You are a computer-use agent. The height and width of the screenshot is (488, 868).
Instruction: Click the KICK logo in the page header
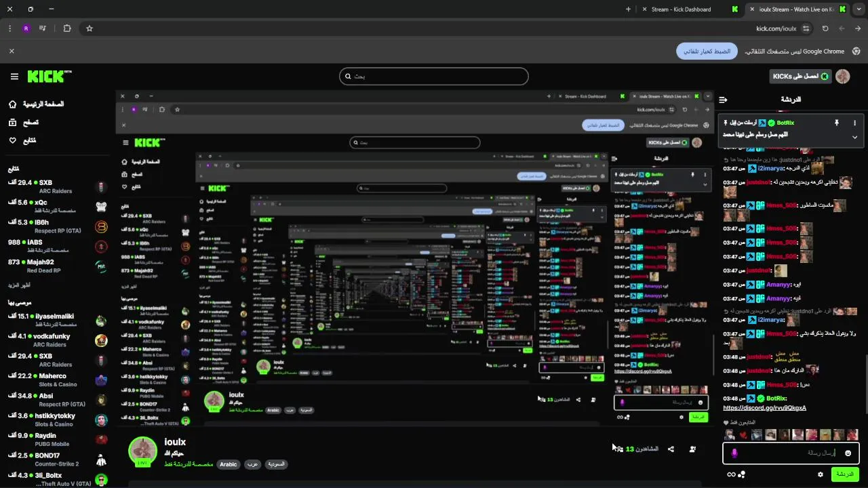point(50,77)
